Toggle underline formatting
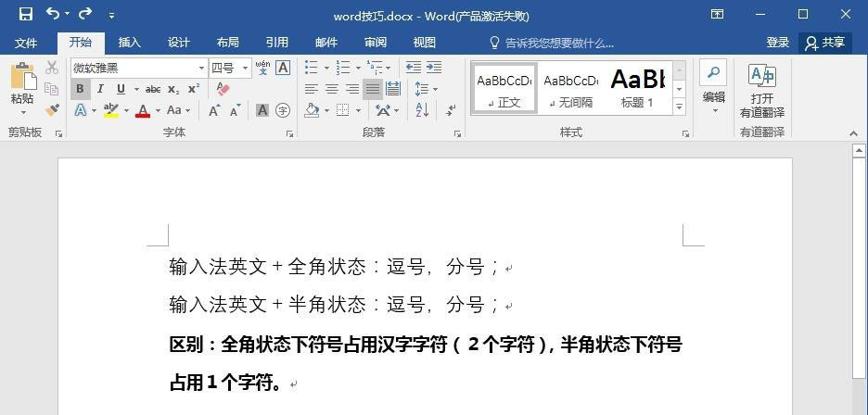Image resolution: width=868 pixels, height=415 pixels. [121, 89]
